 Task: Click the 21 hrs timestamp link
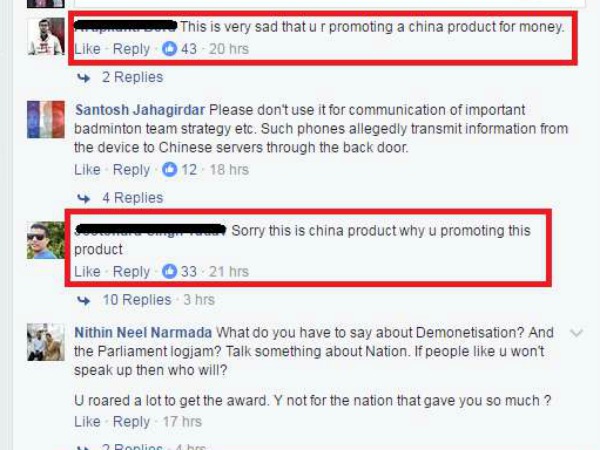(x=229, y=271)
